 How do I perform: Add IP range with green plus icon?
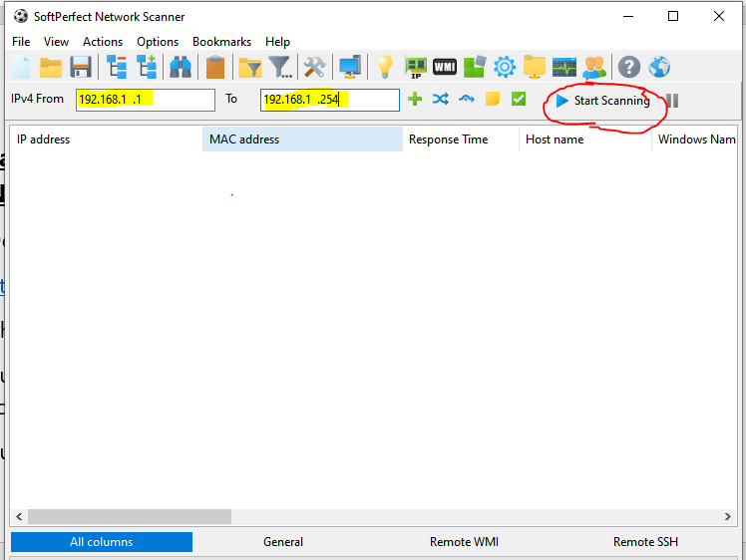tap(415, 100)
